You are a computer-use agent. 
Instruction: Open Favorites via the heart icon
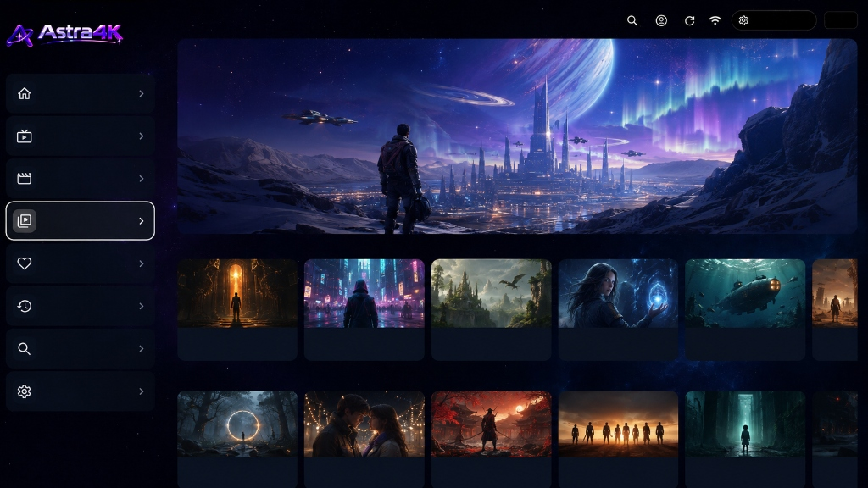tap(25, 263)
